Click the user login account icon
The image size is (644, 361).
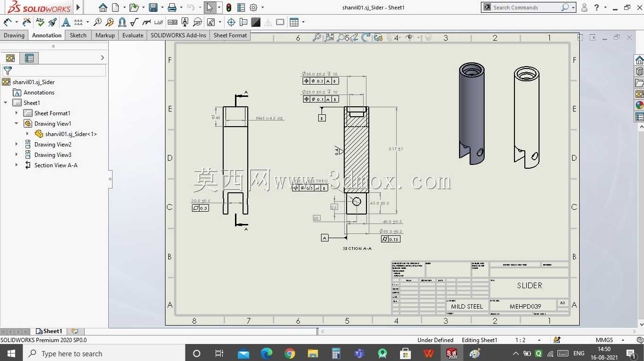click(584, 8)
